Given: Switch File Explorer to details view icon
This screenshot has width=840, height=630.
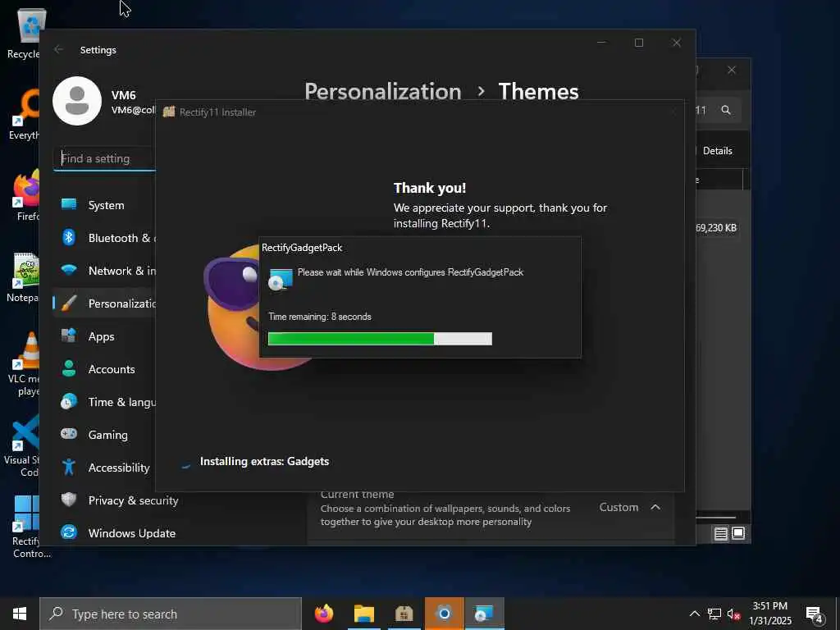Looking at the screenshot, I should coord(720,533).
